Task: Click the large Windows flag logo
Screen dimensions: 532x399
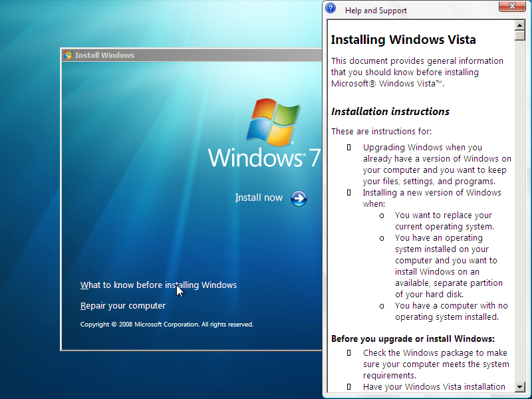Action: click(273, 123)
